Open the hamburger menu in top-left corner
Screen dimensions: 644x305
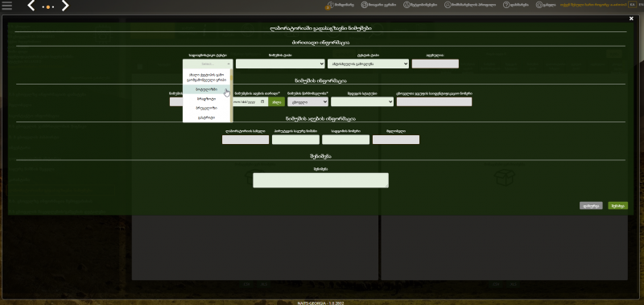(x=7, y=6)
